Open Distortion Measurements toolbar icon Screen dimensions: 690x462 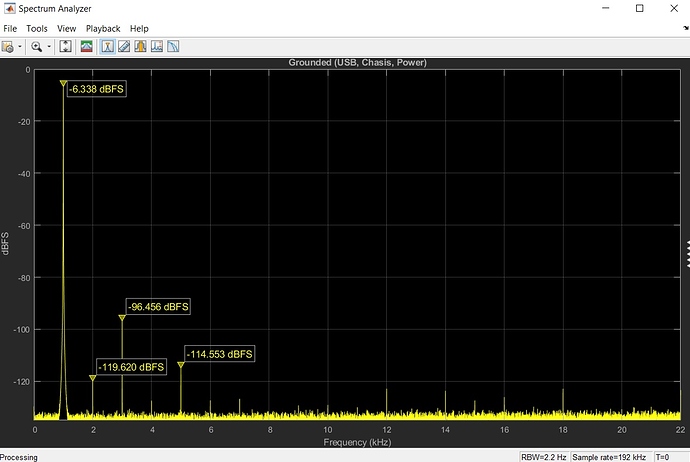157,46
